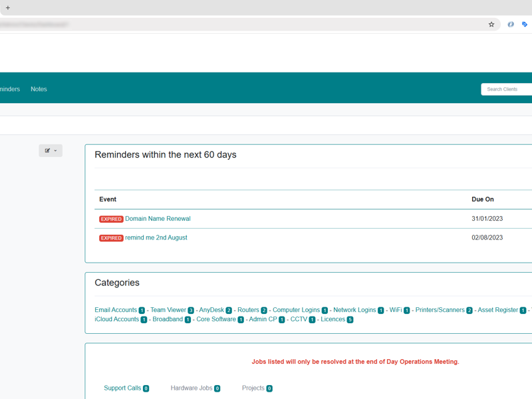Click the Search Clients input field
The width and height of the screenshot is (532, 399).
[505, 88]
